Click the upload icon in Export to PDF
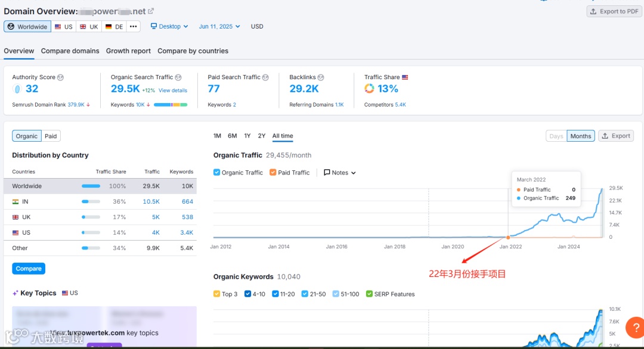Image resolution: width=644 pixels, height=349 pixels. (593, 11)
